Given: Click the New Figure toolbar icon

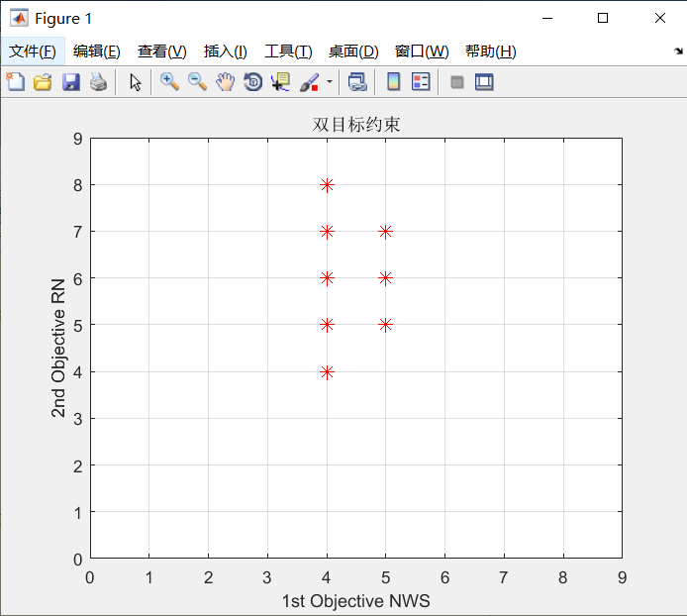Looking at the screenshot, I should click(x=16, y=82).
